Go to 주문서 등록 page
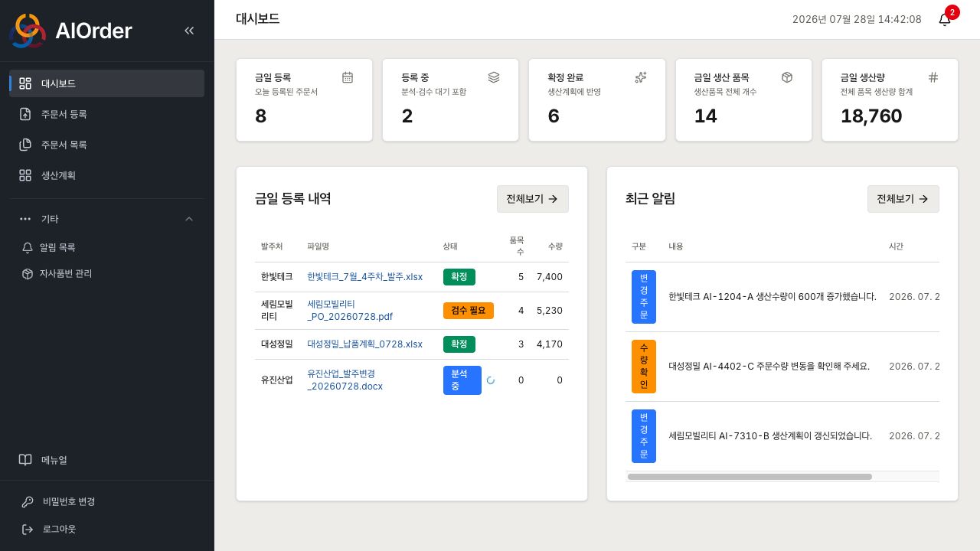 106,114
